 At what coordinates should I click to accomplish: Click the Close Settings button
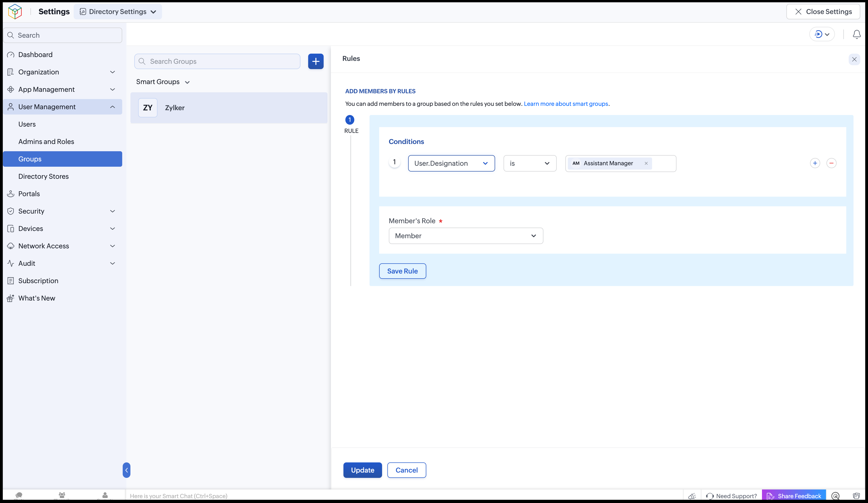(823, 12)
